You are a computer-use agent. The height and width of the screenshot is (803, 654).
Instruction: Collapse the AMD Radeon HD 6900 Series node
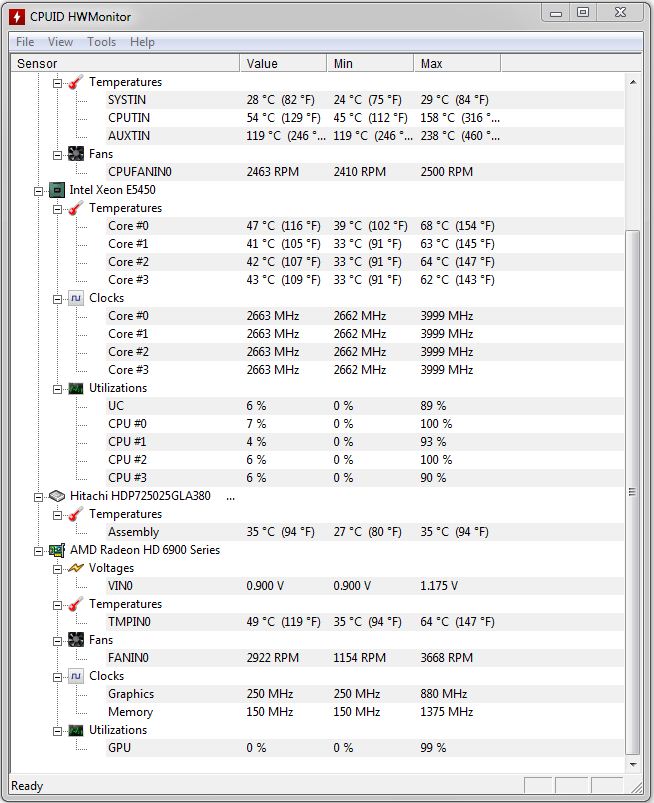coord(39,550)
